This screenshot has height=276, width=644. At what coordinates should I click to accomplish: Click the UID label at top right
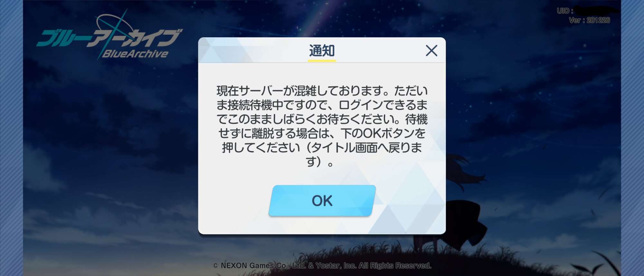(565, 11)
